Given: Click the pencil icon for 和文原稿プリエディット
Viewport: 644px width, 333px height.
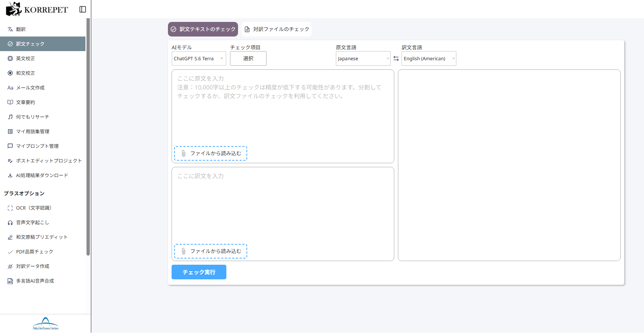Looking at the screenshot, I should click(x=10, y=237).
